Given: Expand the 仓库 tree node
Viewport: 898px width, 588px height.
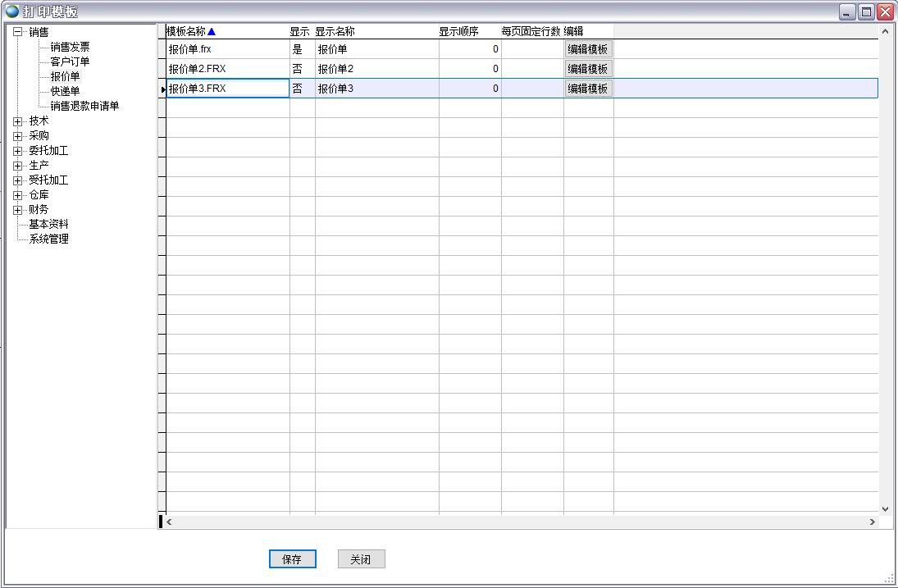Looking at the screenshot, I should (x=18, y=195).
